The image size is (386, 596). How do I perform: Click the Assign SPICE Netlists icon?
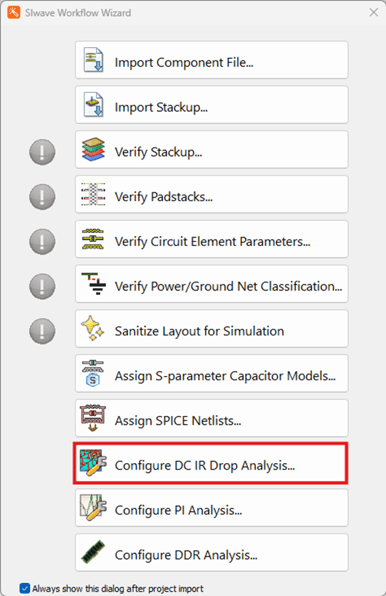click(x=93, y=418)
